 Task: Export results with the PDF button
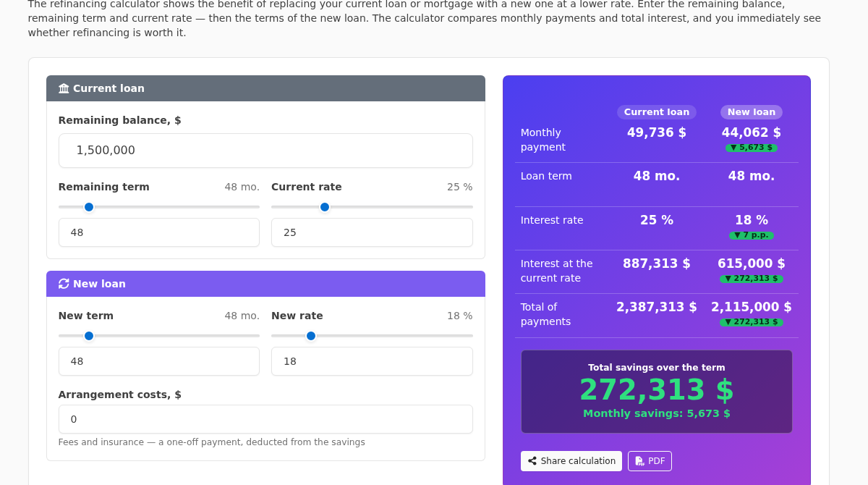pyautogui.click(x=650, y=461)
